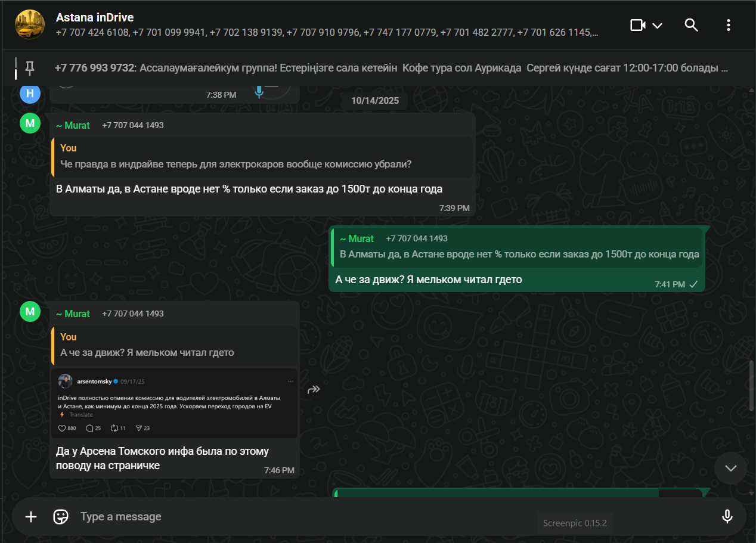Click the chat vertical scrollbar
The image size is (756, 543).
pyautogui.click(x=752, y=386)
